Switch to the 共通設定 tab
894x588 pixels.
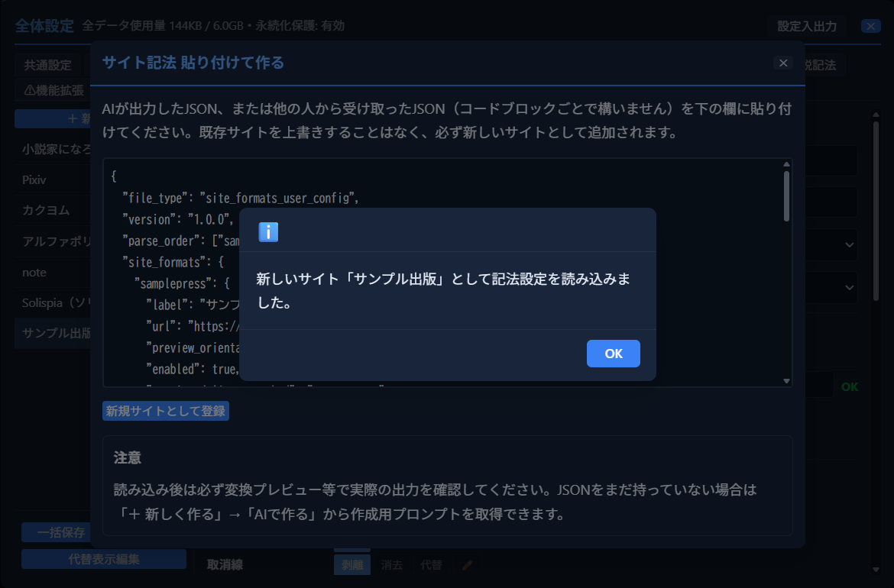pos(48,65)
